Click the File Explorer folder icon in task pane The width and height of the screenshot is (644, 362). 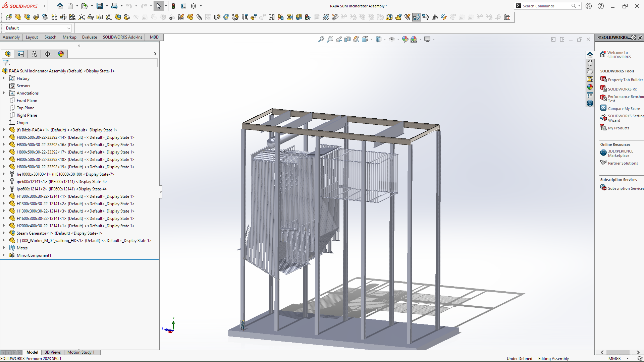click(590, 71)
